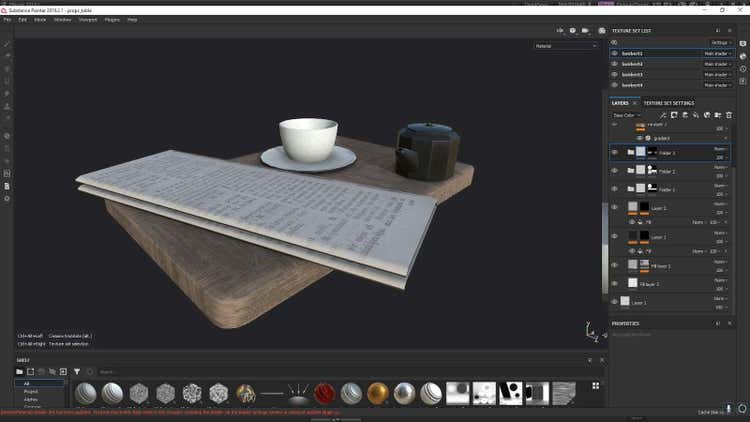This screenshot has width=750, height=422.
Task: Click the shelf filter funnel icon
Action: coord(77,372)
